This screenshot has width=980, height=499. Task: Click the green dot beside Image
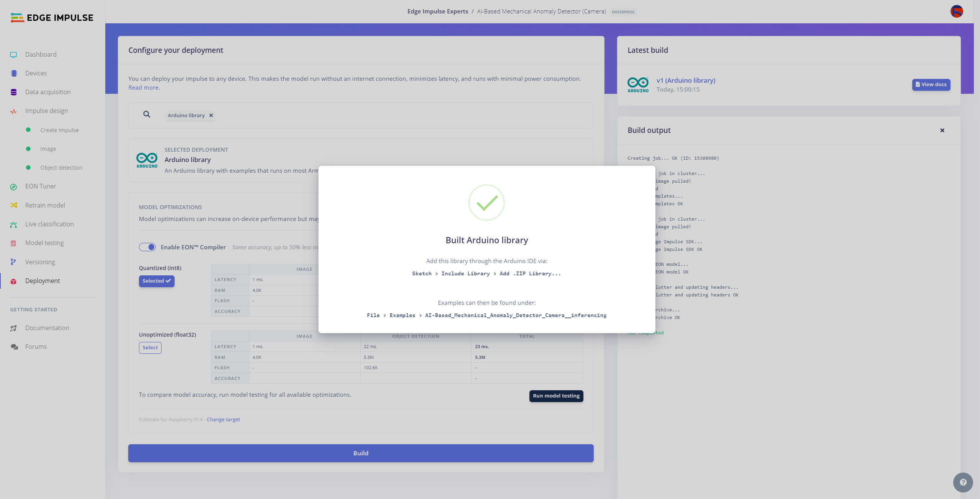(x=28, y=149)
